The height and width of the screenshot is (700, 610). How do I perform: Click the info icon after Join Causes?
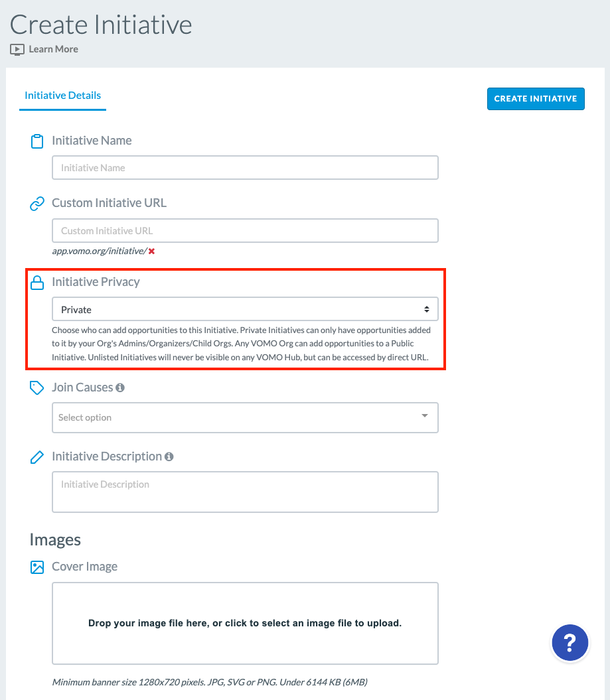[x=120, y=387]
